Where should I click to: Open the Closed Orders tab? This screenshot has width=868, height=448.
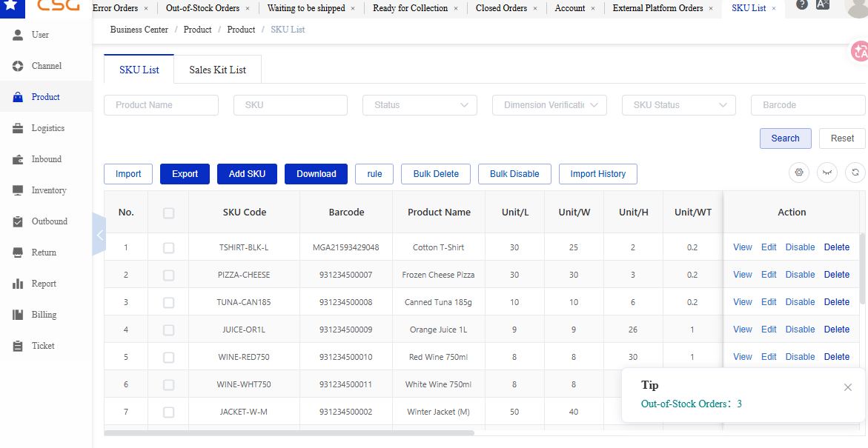[502, 8]
